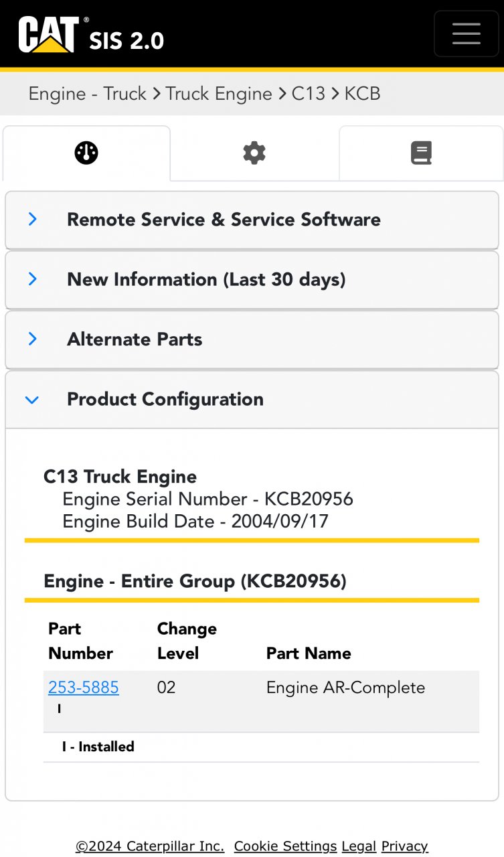This screenshot has height=857, width=504.
Task: Navigate to Truck Engine breadcrumb
Action: (x=219, y=94)
